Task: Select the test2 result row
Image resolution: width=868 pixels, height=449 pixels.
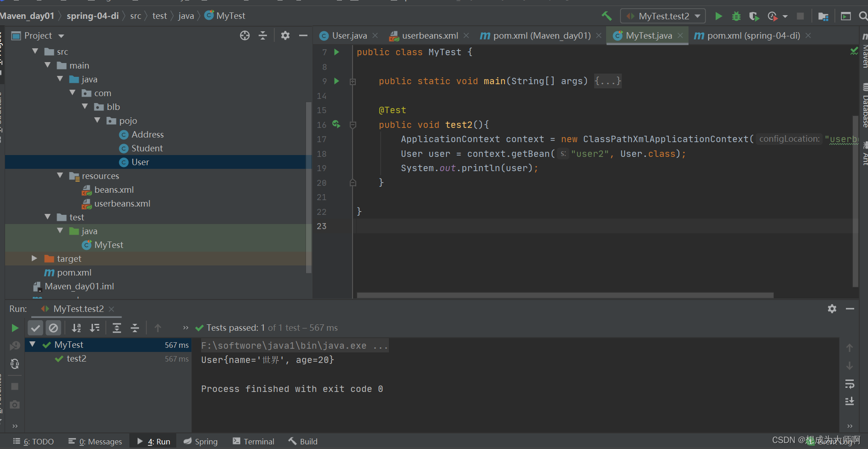Action: tap(108, 358)
